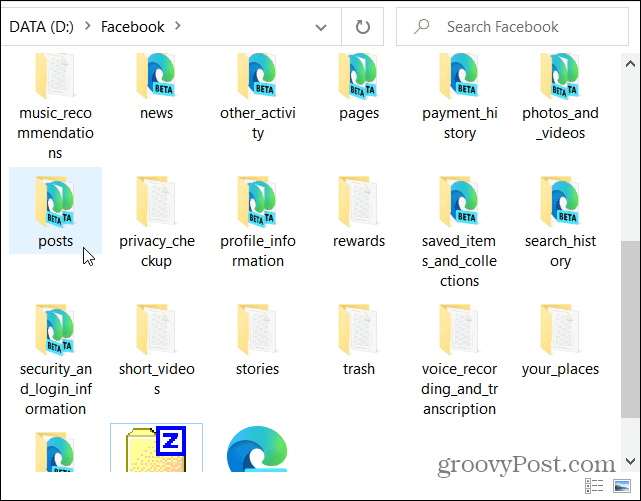Click Facebook breadcrumb in address bar
The height and width of the screenshot is (501, 641).
132,27
